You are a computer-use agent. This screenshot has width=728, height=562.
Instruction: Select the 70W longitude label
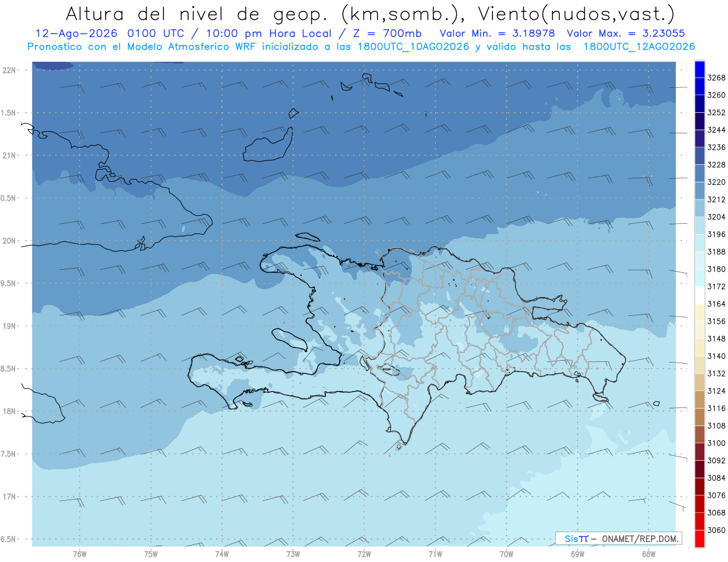tap(507, 554)
